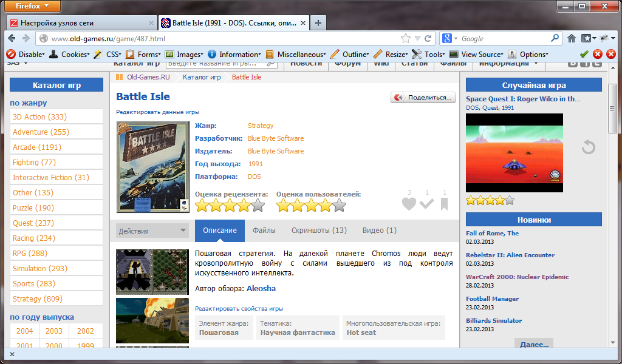Viewport: 622px width, 364px height.
Task: Open the Arcade (1191) genre link
Action: [x=37, y=147]
